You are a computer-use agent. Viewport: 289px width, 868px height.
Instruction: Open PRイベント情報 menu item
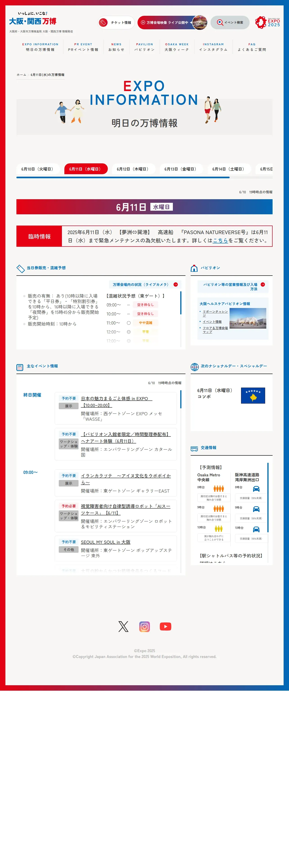click(83, 47)
